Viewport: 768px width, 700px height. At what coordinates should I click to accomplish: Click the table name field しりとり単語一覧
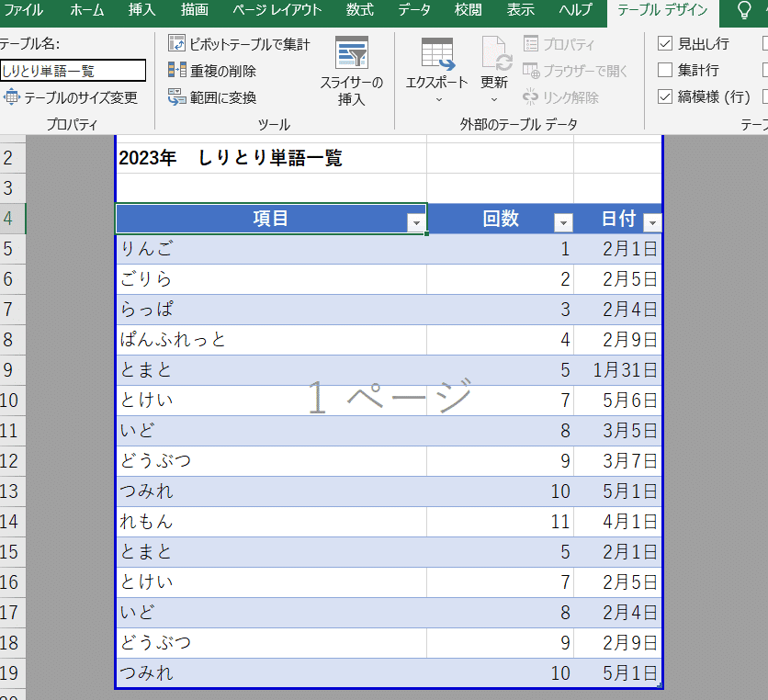(73, 71)
